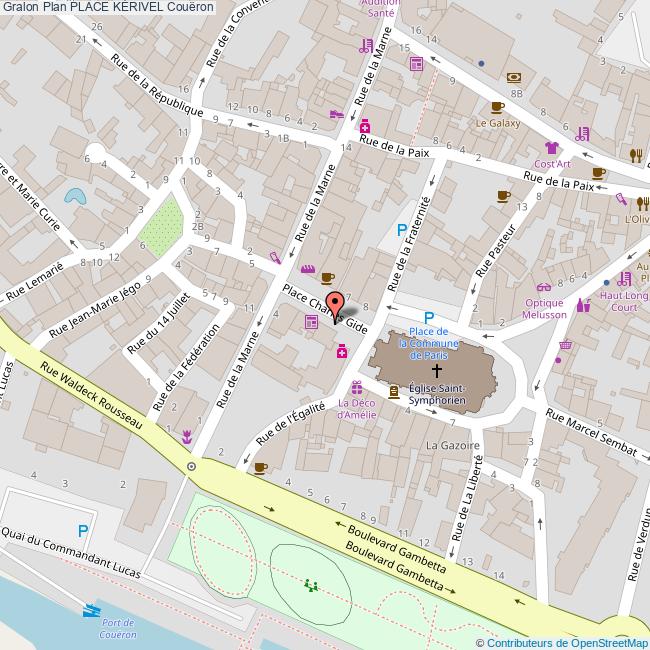Click the green garden square near Rue Lemarié
This screenshot has width=650, height=650.
[x=161, y=227]
